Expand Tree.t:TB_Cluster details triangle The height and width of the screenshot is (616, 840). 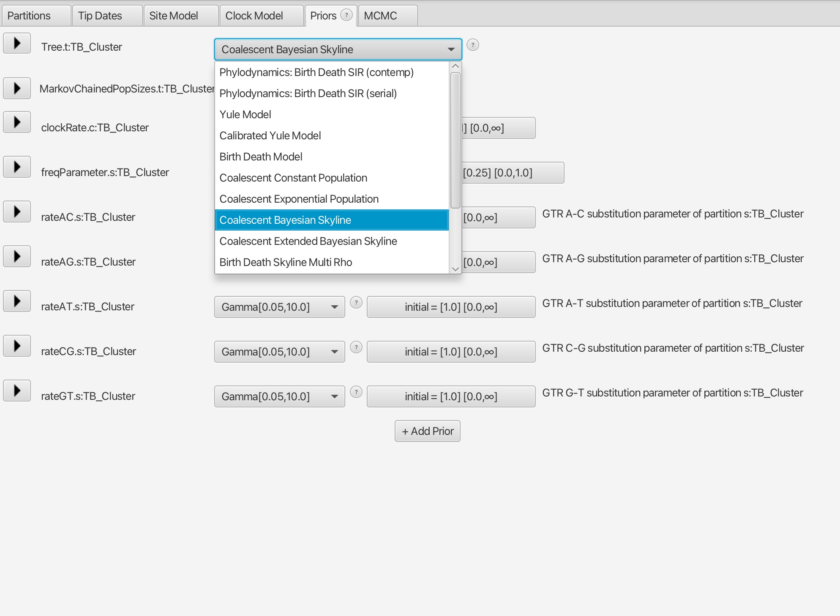coord(17,43)
